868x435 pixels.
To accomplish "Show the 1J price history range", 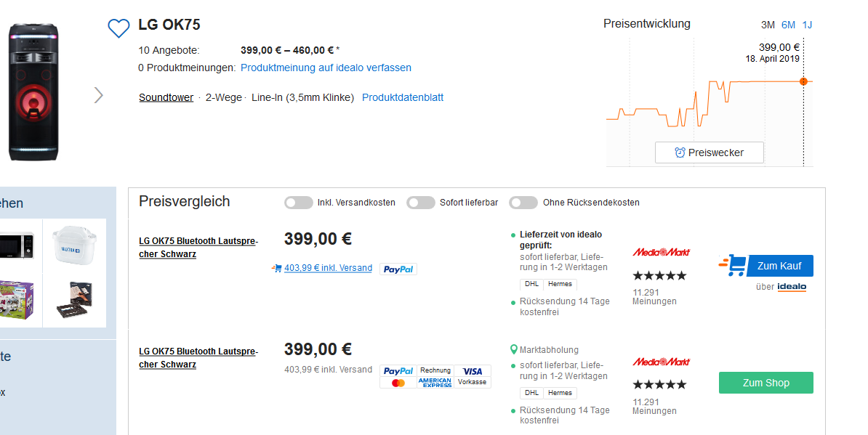I will coord(807,25).
